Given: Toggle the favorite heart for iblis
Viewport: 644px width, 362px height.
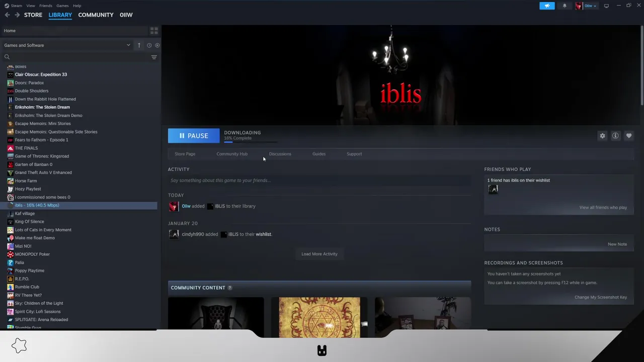Looking at the screenshot, I should [628, 136].
